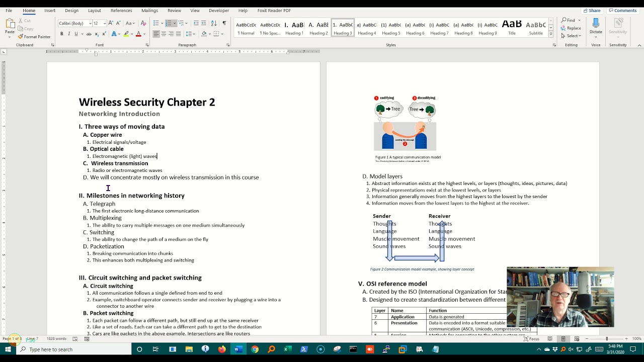Justify the paragraph text
The image size is (644, 362).
(179, 34)
